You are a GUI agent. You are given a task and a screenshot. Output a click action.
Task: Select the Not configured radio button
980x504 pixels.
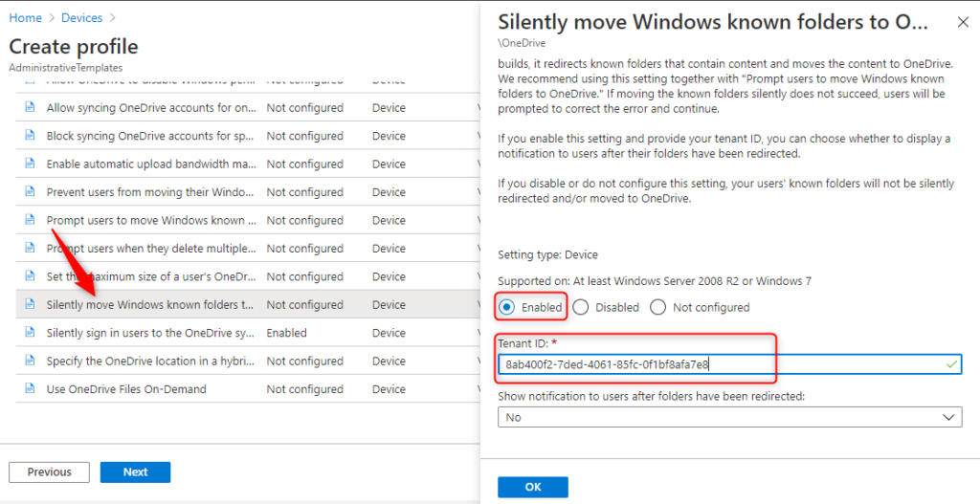click(x=658, y=307)
